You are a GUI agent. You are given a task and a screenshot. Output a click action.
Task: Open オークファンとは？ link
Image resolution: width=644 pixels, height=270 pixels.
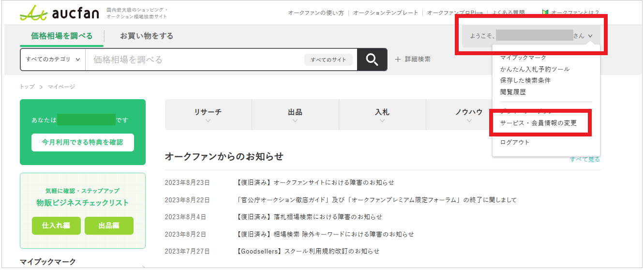coord(575,13)
